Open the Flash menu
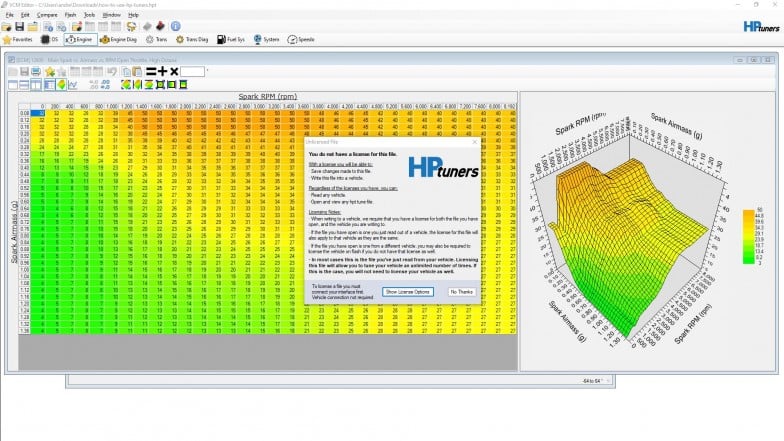 pos(69,15)
